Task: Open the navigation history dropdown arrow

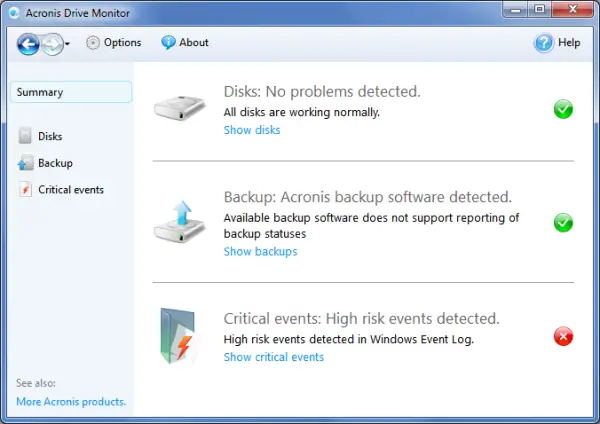Action: tap(67, 44)
